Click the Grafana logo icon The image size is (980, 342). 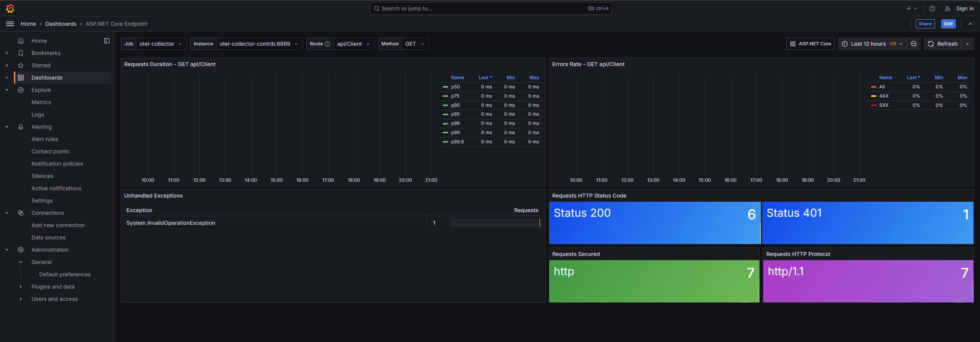click(x=10, y=8)
